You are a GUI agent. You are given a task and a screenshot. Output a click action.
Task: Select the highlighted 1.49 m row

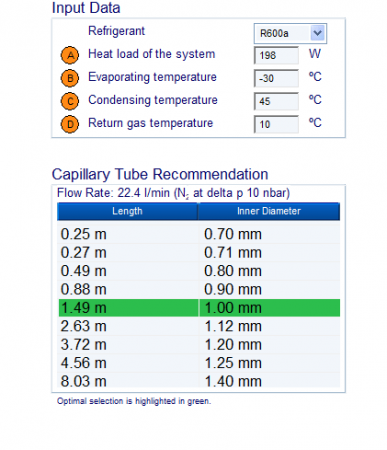199,308
